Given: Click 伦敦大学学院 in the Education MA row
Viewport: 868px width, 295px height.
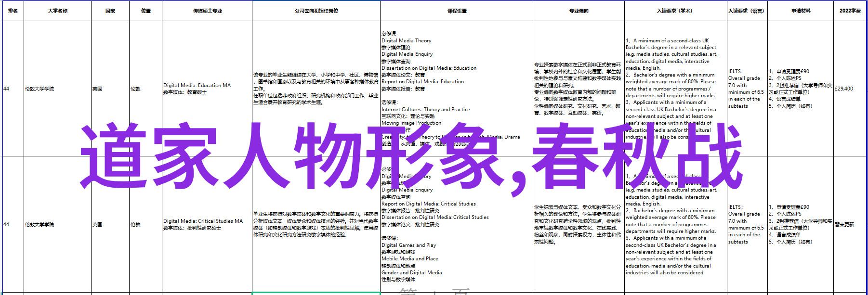Looking at the screenshot, I should pos(57,89).
